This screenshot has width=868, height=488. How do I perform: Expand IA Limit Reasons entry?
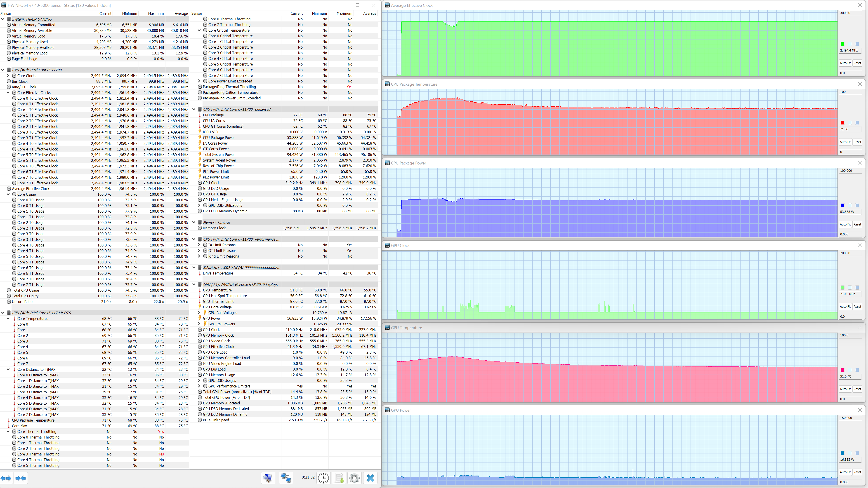(199, 245)
